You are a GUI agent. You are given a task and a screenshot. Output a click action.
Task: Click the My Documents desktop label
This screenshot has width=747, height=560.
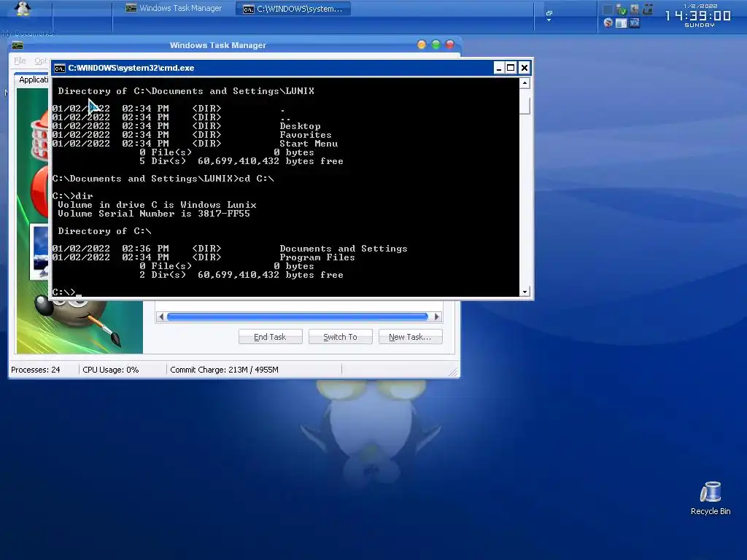28,34
